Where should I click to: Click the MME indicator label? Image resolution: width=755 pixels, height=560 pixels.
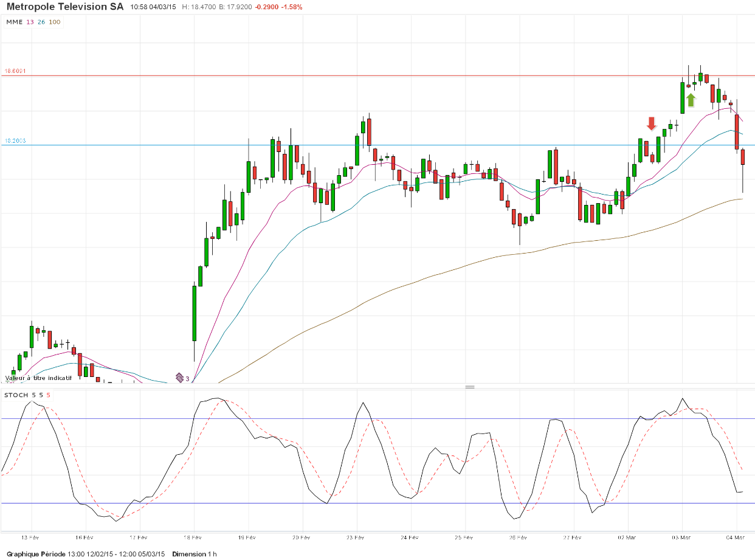[14, 22]
